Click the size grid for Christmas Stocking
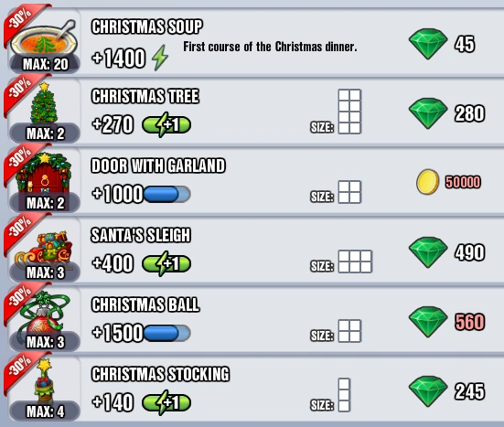This screenshot has height=427, width=504. (x=344, y=395)
